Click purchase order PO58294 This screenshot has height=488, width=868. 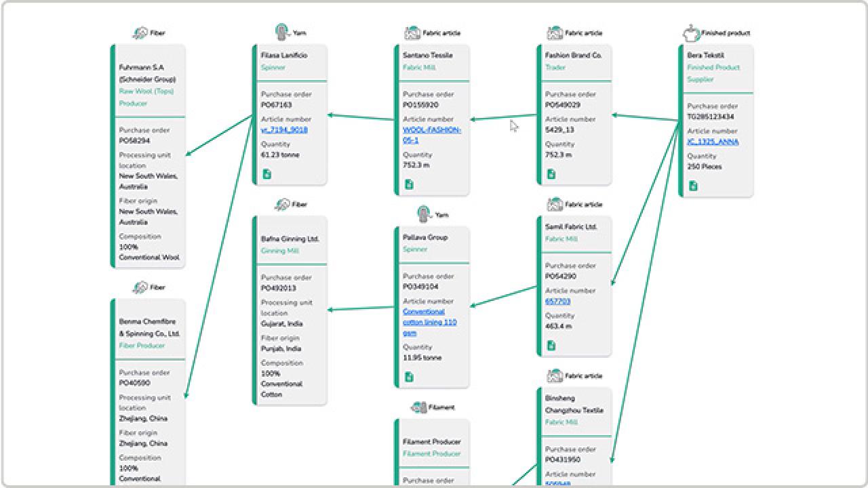[x=134, y=141]
